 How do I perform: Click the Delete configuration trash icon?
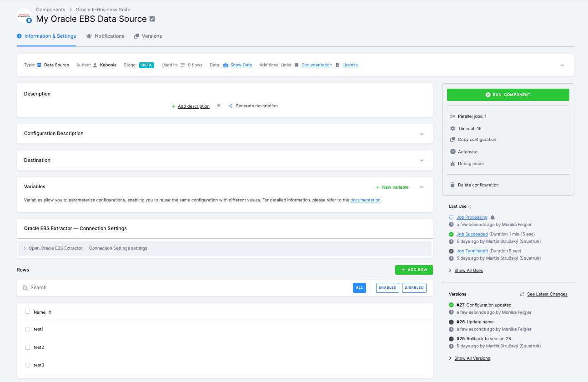(452, 185)
